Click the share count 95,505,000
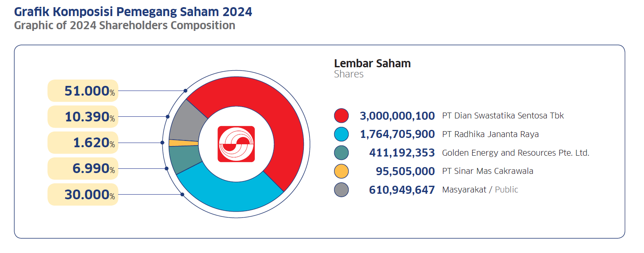 coord(405,171)
